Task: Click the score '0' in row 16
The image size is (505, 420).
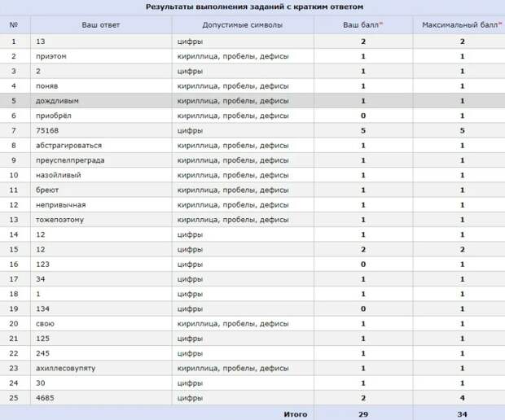Action: (x=363, y=265)
